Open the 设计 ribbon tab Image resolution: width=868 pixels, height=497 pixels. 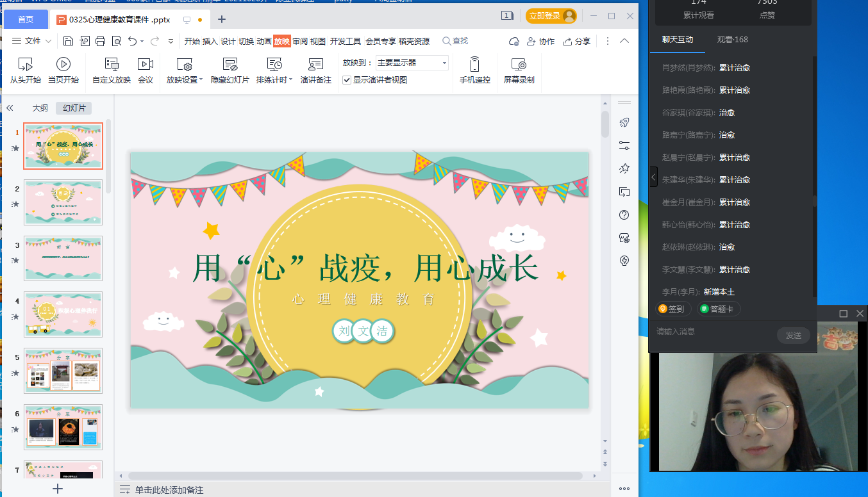coord(228,41)
